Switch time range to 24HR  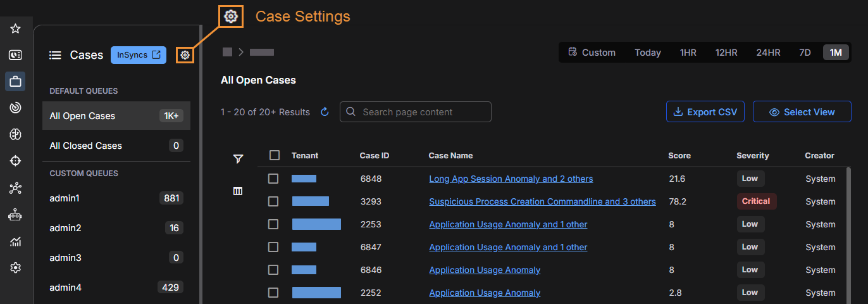tap(768, 53)
